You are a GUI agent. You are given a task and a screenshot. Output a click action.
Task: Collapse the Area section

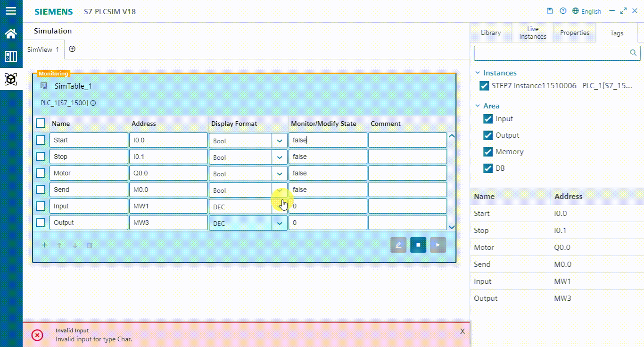[x=478, y=106]
